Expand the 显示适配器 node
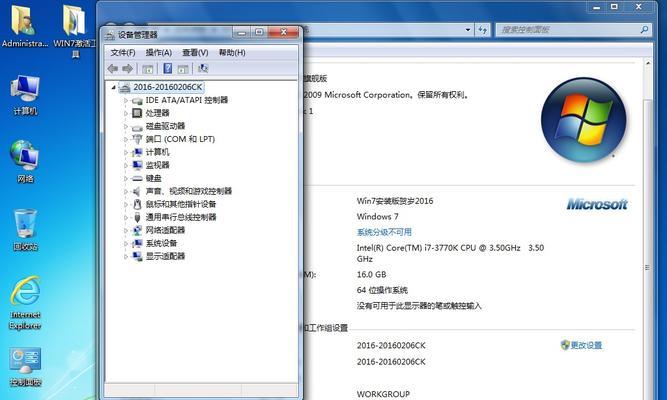Viewport: 667px width, 400px height. (x=126, y=256)
